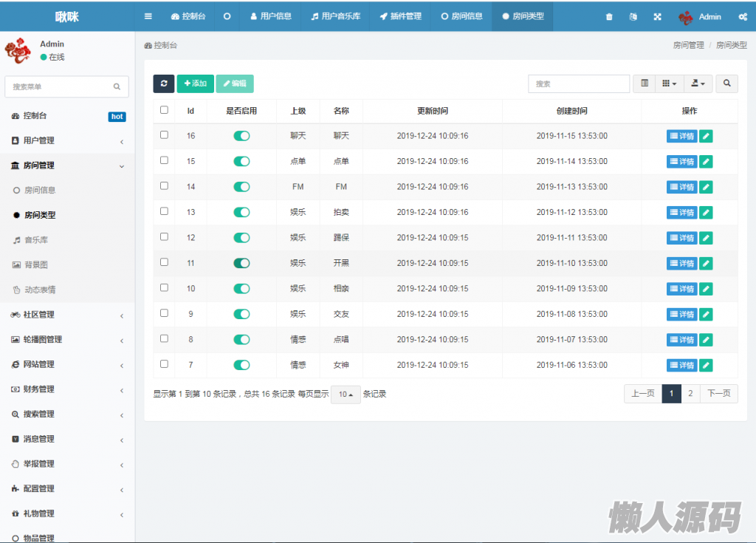Click green pencil edit icon for row 16

pos(706,136)
